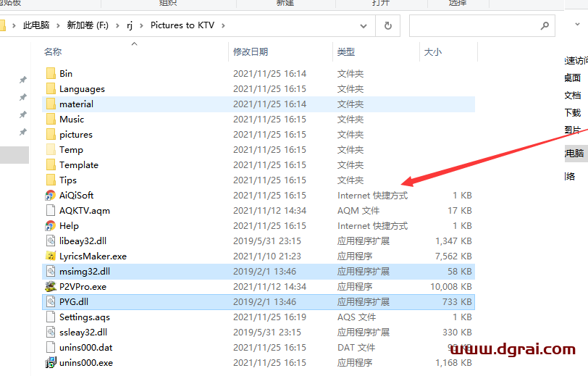Sort files by 大小 column header

(x=433, y=51)
